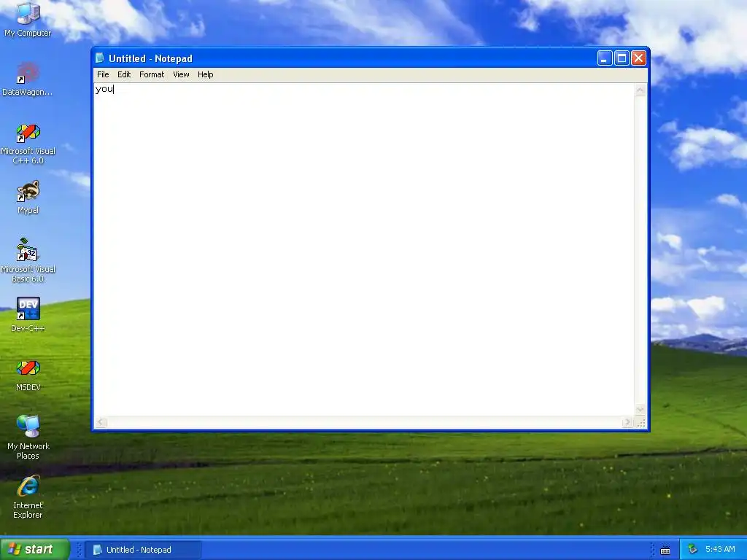
Task: Select Microsoft Visual Basic 6.0 shortcut
Action: pos(28,260)
